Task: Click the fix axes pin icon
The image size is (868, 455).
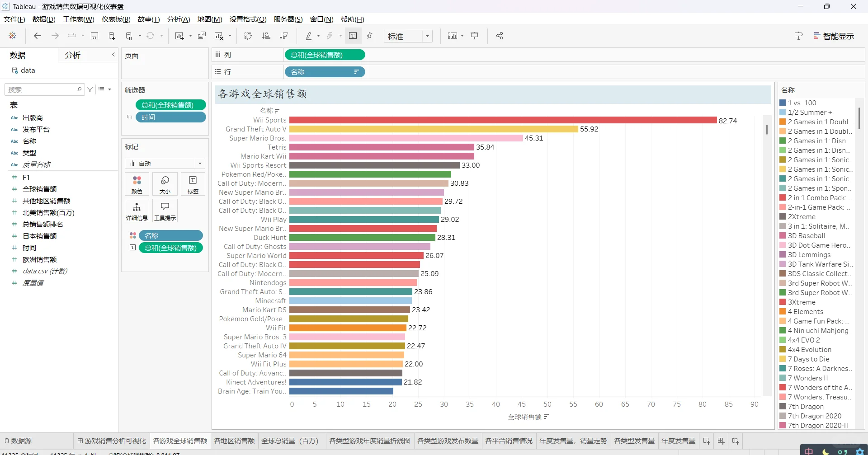Action: (x=370, y=36)
